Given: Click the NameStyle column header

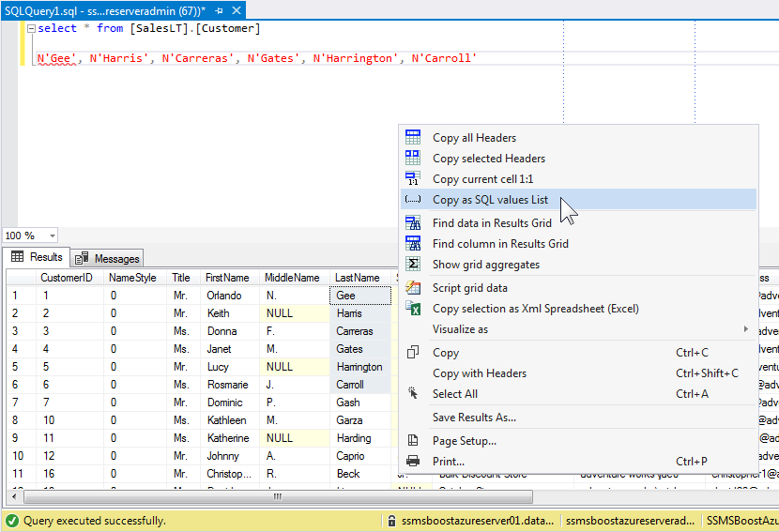Looking at the screenshot, I should coord(135,278).
